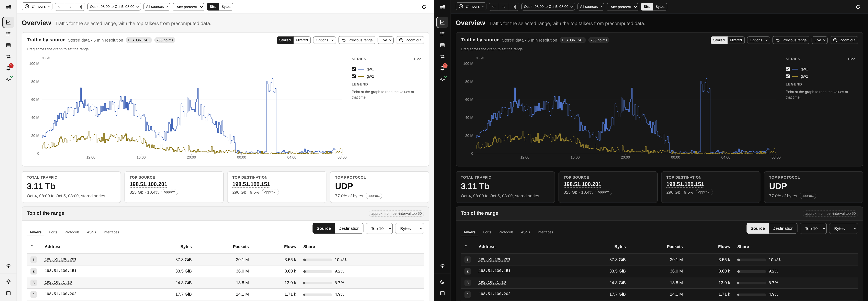Collapse the sidebar panel in dark window

tap(442, 293)
